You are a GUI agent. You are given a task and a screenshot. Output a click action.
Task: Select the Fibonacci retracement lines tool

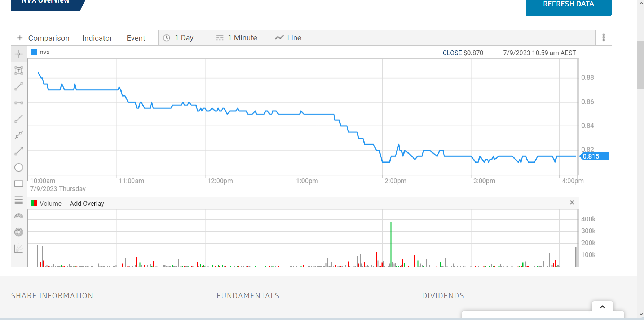point(19,200)
